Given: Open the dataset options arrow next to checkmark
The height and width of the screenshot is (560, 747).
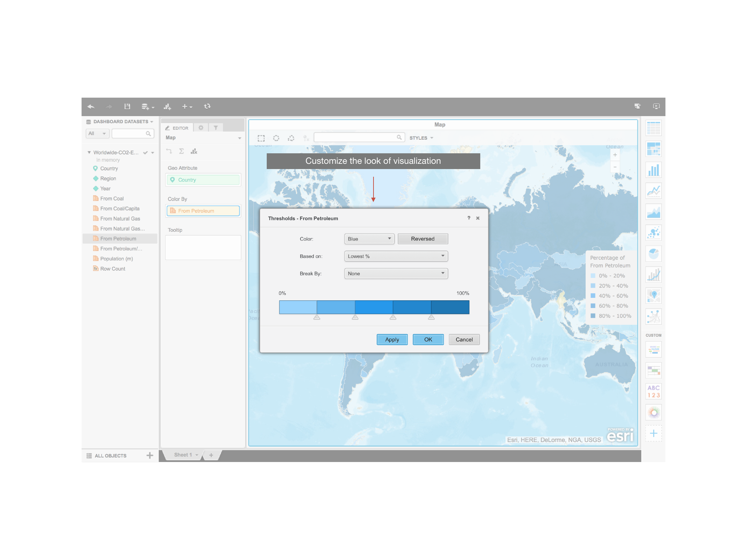Looking at the screenshot, I should point(153,153).
